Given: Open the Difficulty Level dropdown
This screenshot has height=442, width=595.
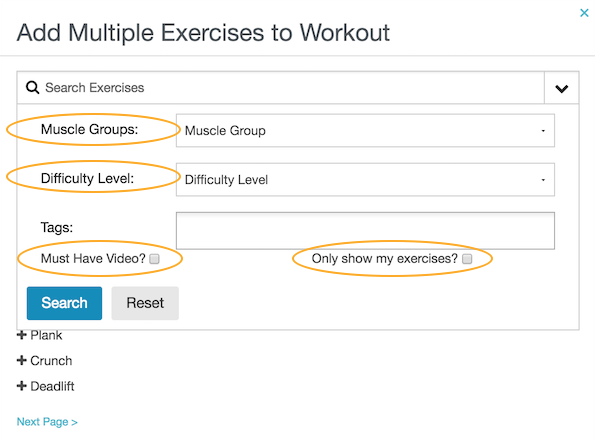Looking at the screenshot, I should point(365,179).
